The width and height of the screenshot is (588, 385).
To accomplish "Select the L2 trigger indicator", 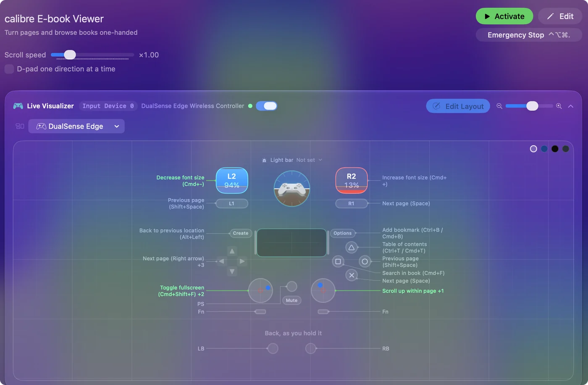I will coord(232,181).
